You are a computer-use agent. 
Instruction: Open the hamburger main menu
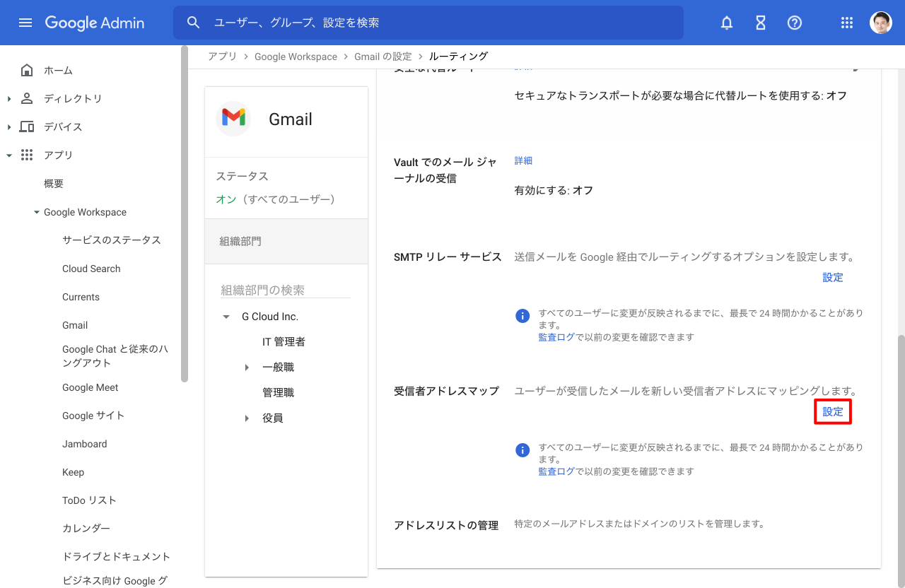[25, 23]
